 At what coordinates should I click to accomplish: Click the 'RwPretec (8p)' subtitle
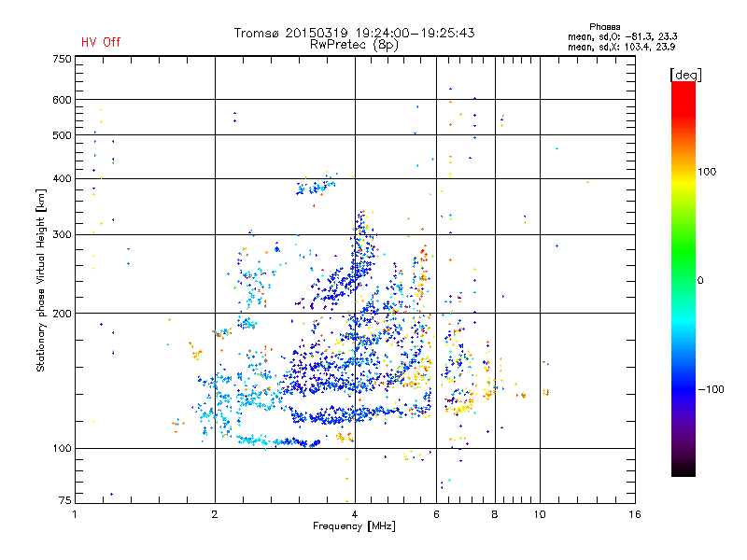(354, 45)
